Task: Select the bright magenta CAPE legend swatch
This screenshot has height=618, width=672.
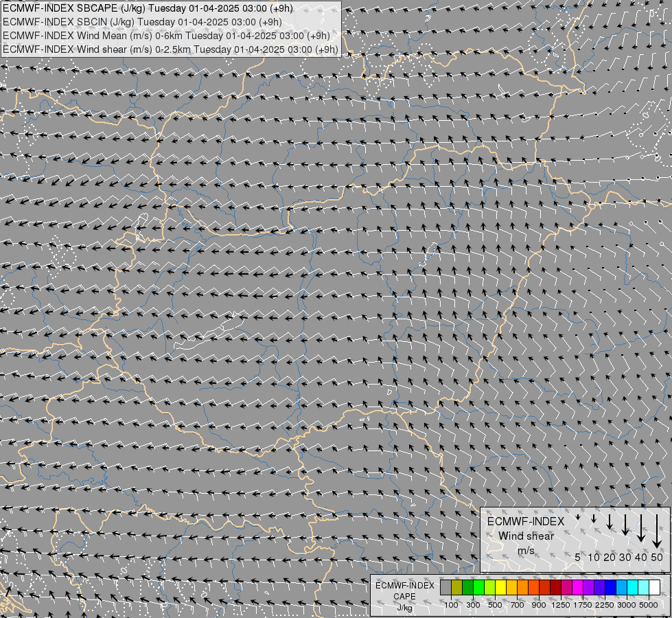Action: click(578, 587)
